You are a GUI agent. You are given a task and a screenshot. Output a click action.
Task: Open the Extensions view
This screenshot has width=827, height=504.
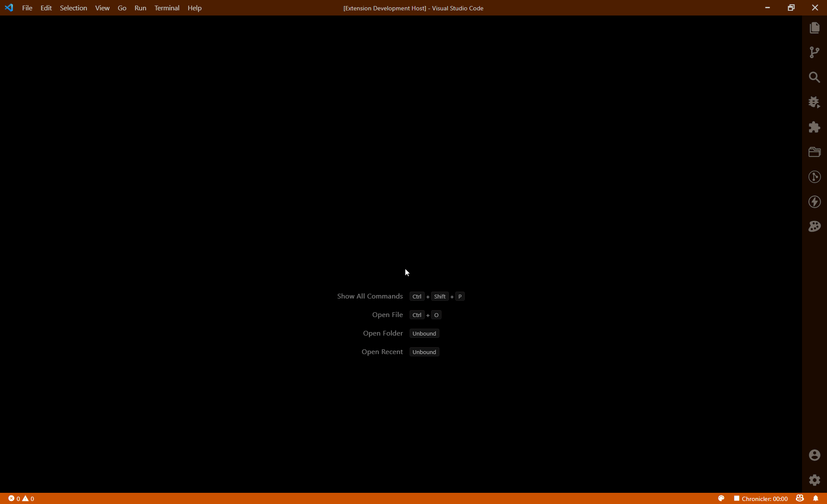pos(814,127)
